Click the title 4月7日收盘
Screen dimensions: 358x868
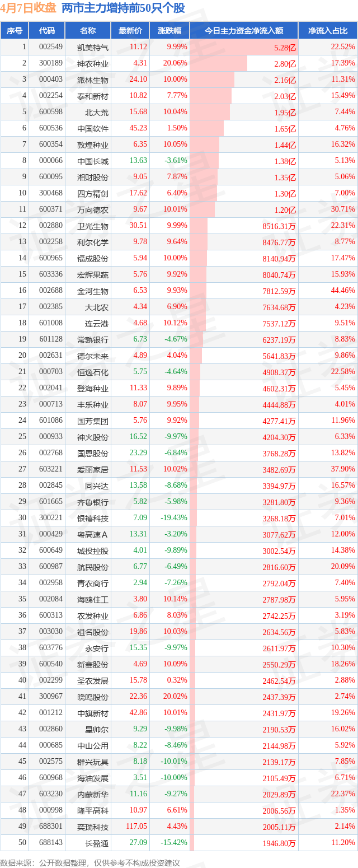(x=28, y=8)
